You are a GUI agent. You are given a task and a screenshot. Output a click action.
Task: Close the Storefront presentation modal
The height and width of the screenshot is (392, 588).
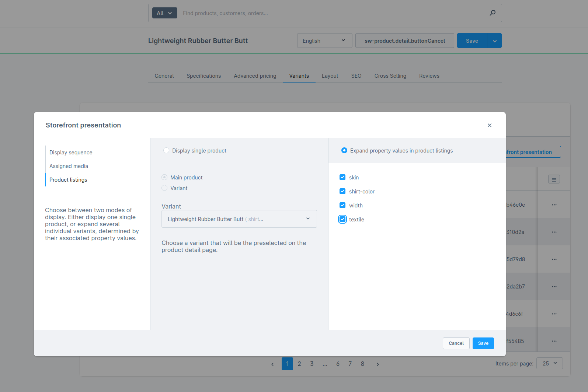tap(489, 125)
